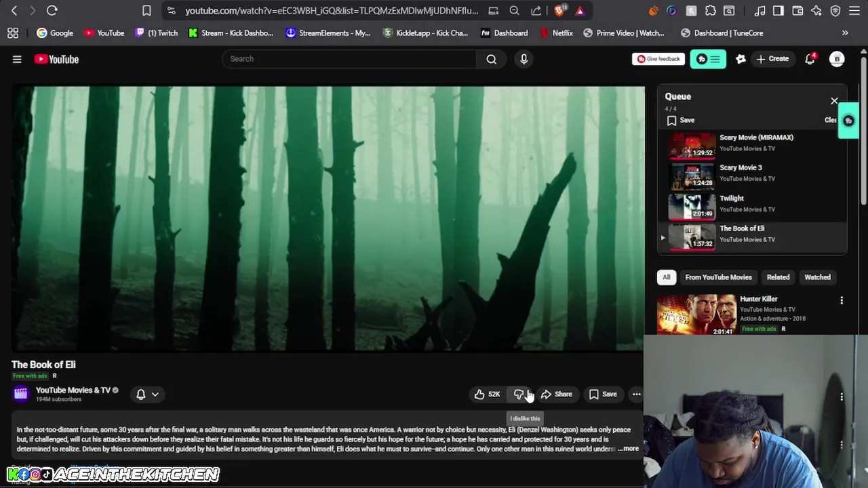Open the browser main hamburger menu

[854, 10]
